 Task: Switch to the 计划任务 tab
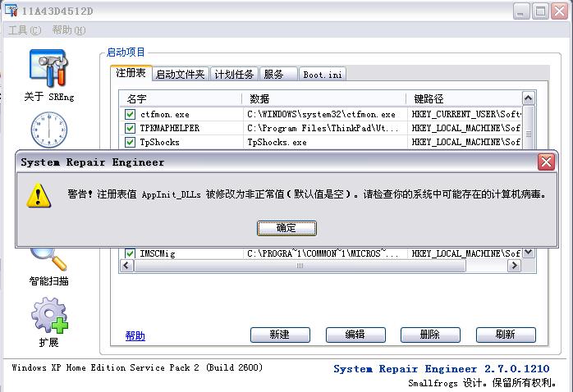[234, 74]
